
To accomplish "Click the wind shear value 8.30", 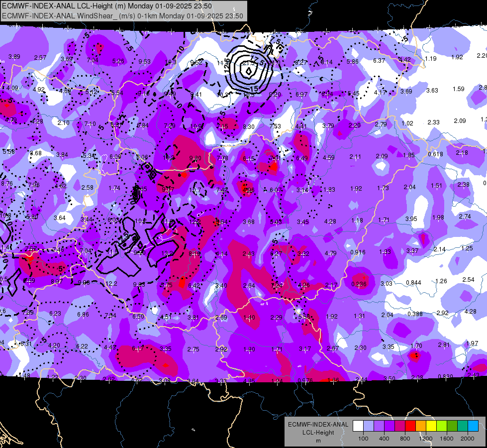I will click(x=248, y=126).
